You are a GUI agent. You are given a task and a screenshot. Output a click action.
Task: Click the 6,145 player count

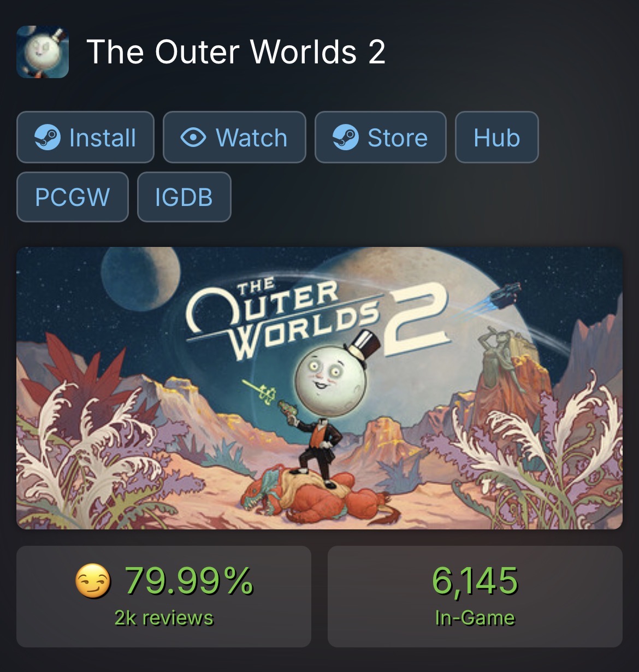(475, 580)
